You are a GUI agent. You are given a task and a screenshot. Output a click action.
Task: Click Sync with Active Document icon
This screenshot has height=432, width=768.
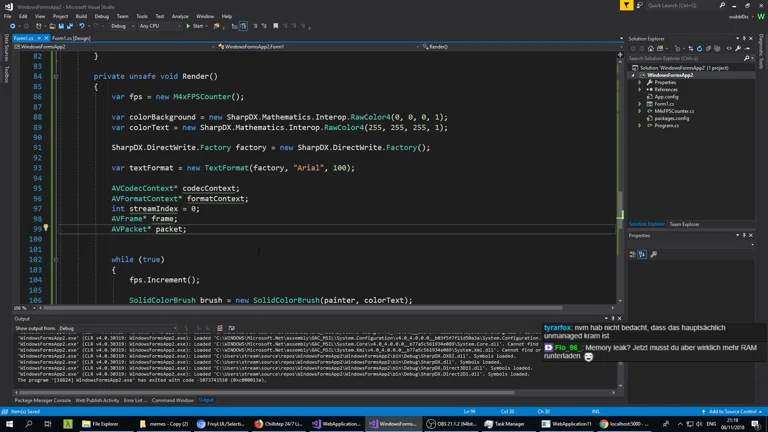(691, 48)
